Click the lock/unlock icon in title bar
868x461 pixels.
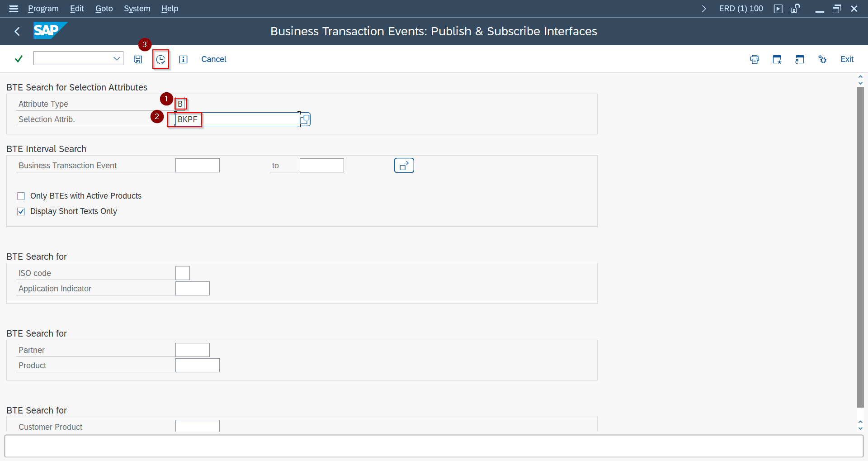tap(795, 9)
